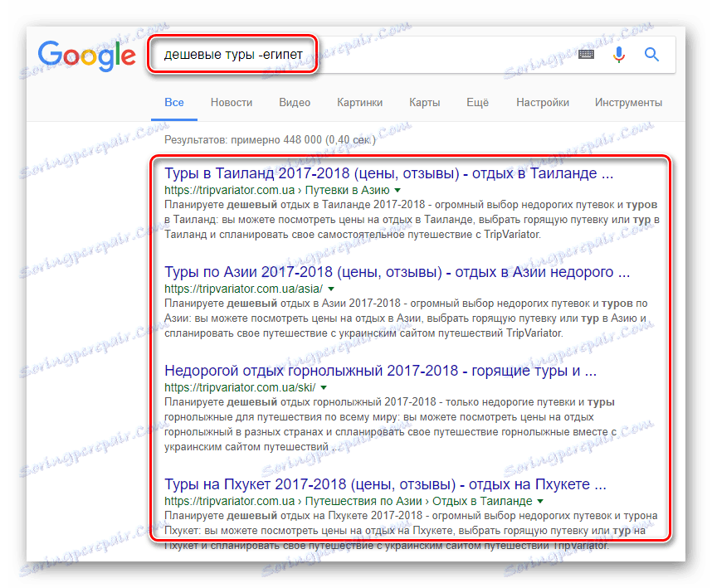Image resolution: width=712 pixels, height=588 pixels.
Task: Switch to the Новости tab
Action: click(x=232, y=103)
